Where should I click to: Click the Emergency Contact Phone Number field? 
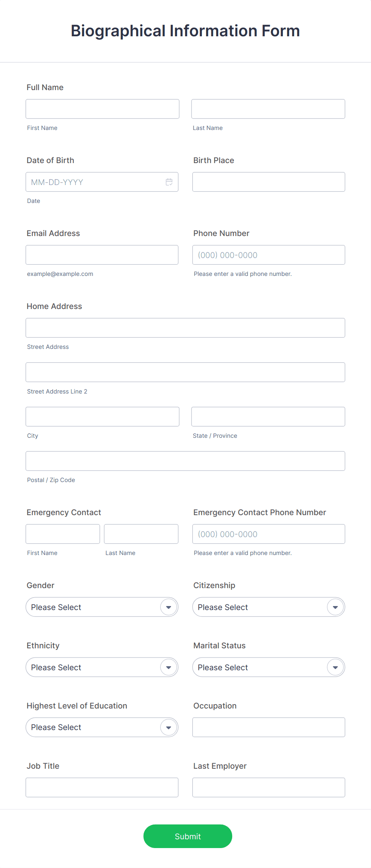[268, 533]
